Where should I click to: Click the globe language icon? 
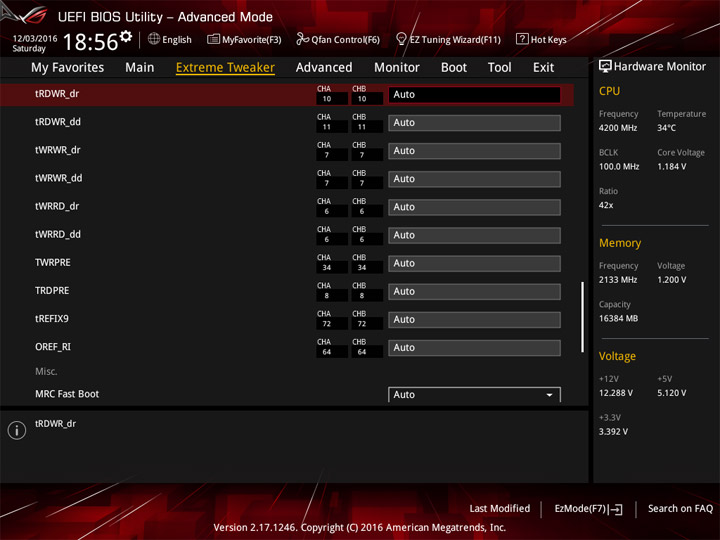(154, 39)
